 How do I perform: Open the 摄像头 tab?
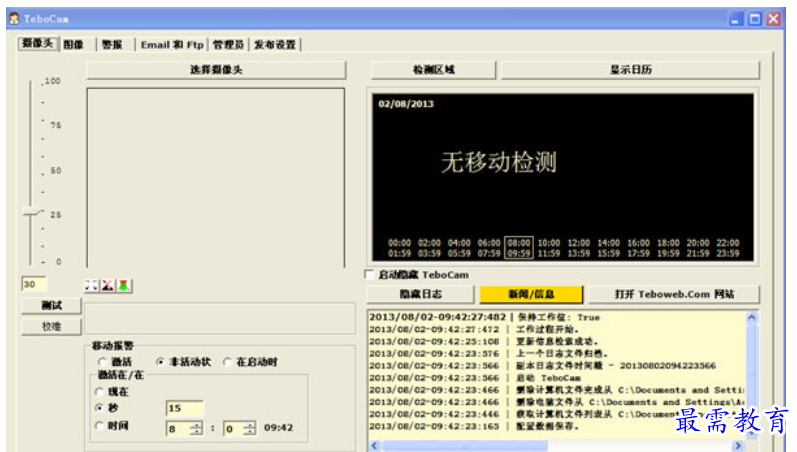pos(38,44)
